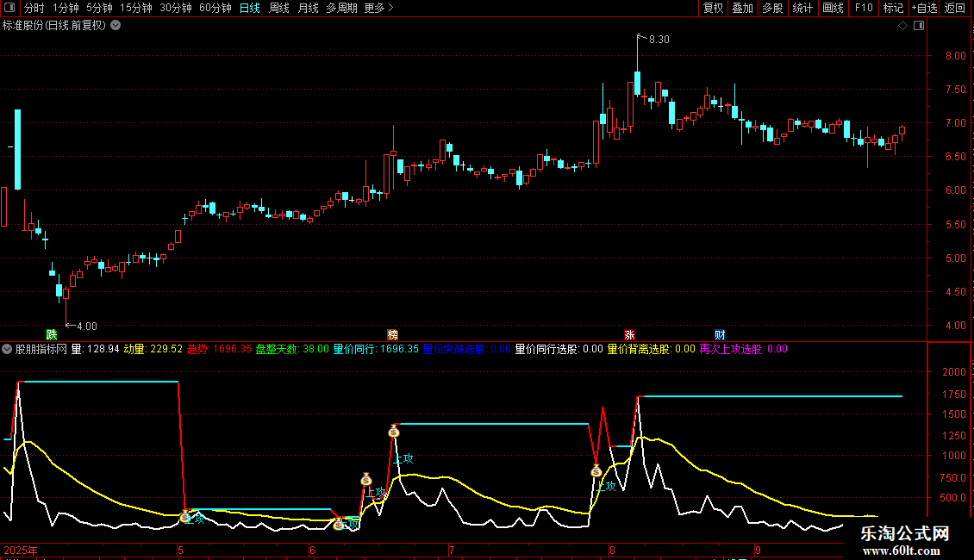Expand the 更多 periods menu

coord(378,8)
